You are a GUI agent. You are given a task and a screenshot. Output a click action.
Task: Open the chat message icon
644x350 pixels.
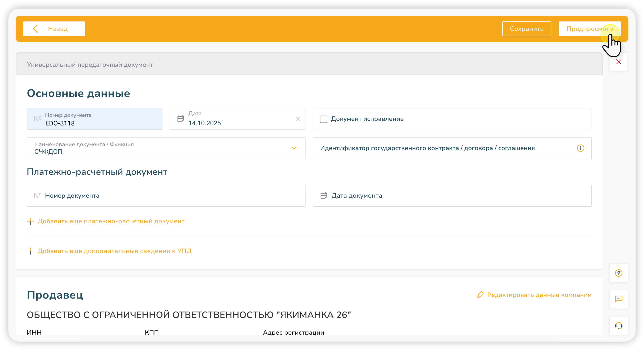coord(618,299)
